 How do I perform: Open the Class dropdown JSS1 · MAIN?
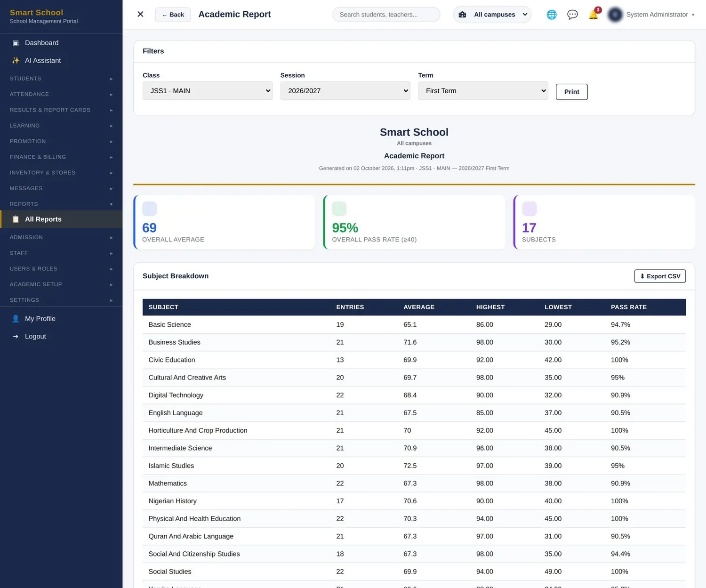point(208,91)
